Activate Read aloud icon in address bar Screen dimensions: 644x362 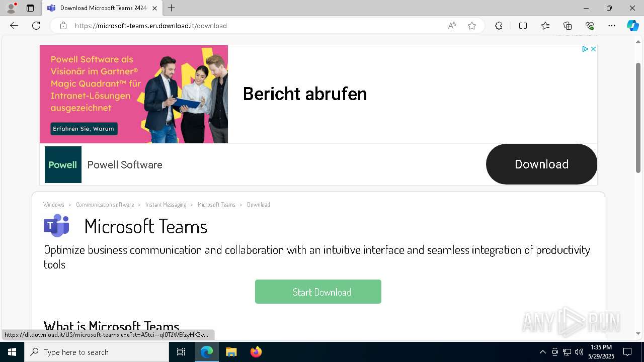click(452, 26)
